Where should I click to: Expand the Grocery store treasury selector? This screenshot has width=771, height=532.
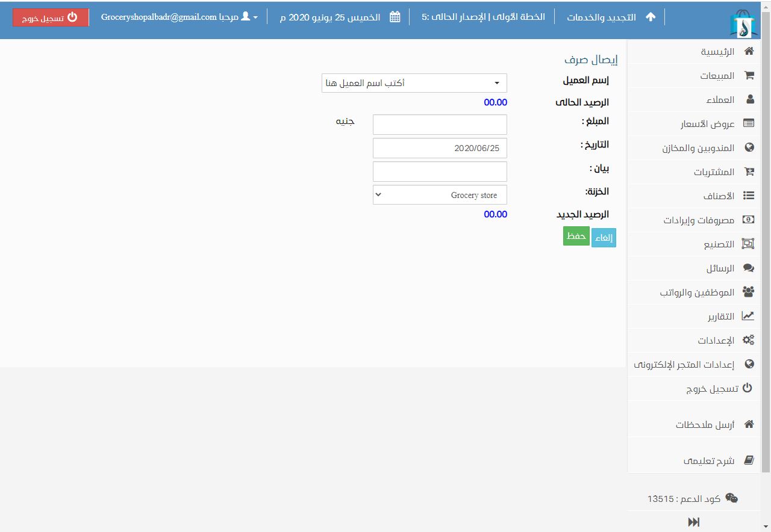(x=440, y=195)
